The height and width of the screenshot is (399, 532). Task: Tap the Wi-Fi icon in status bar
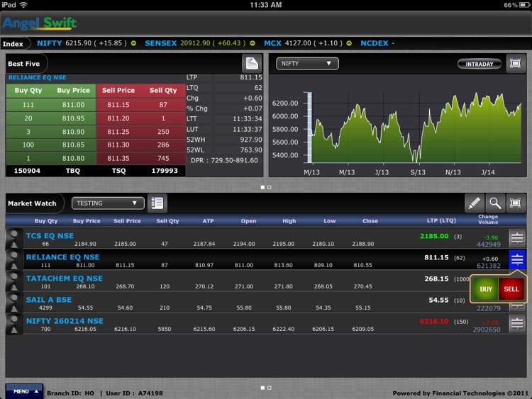(23, 5)
